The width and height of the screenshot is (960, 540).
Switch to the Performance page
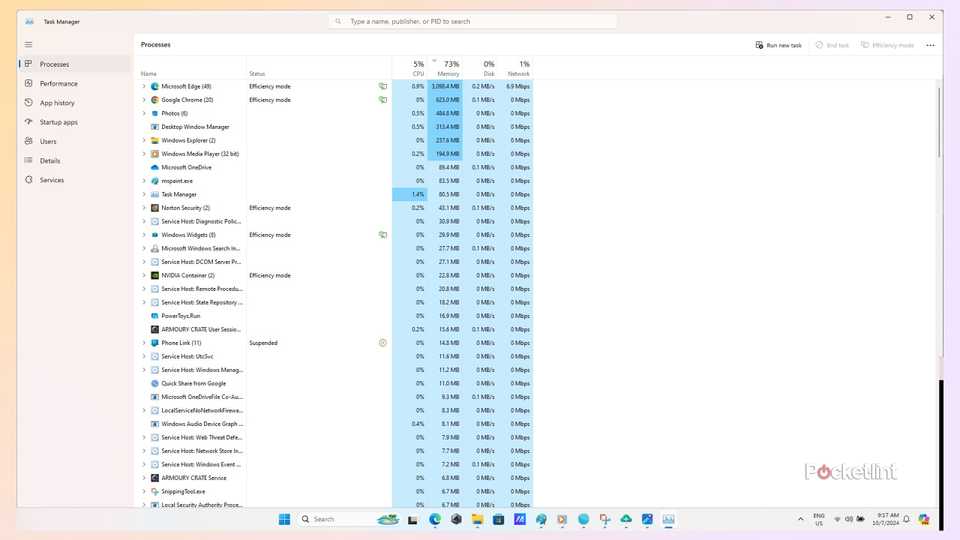coord(75,83)
